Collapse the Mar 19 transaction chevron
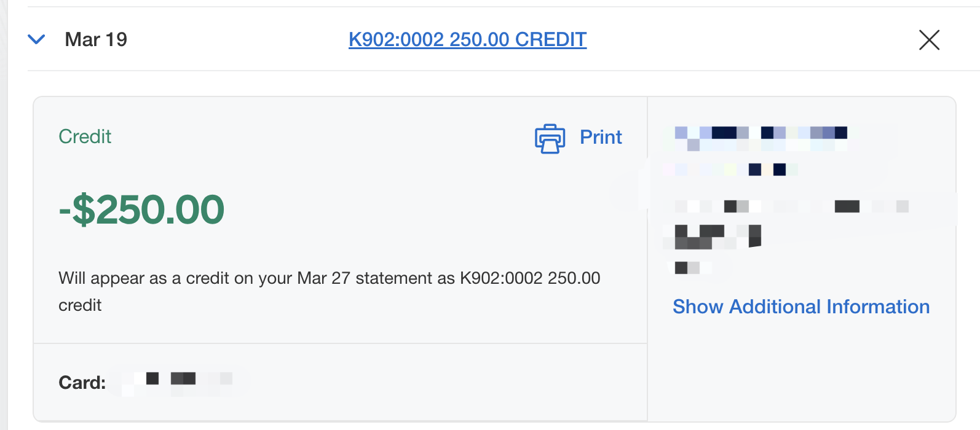Image resolution: width=980 pixels, height=430 pixels. click(37, 39)
